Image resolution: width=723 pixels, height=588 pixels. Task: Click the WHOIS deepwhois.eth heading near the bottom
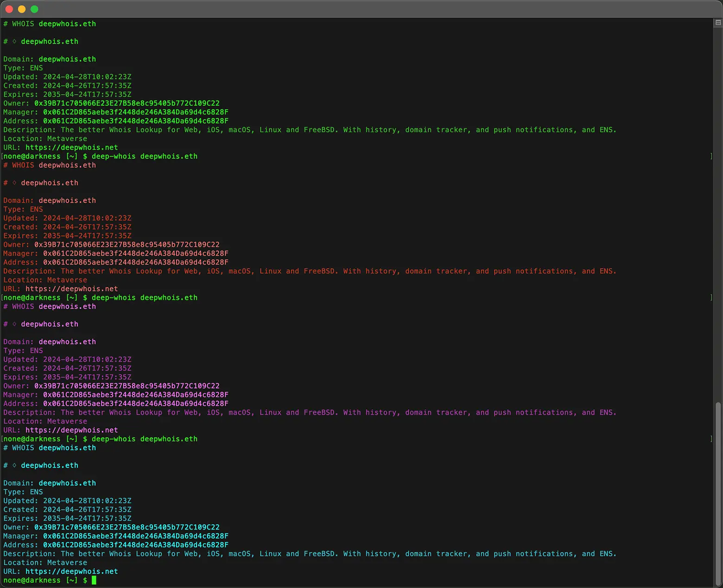tap(50, 448)
